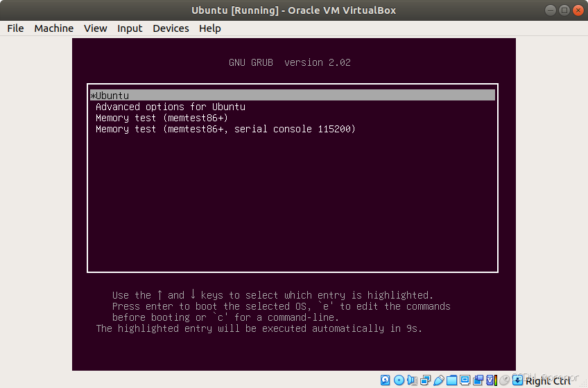Open the optical drive status icon

click(399, 380)
